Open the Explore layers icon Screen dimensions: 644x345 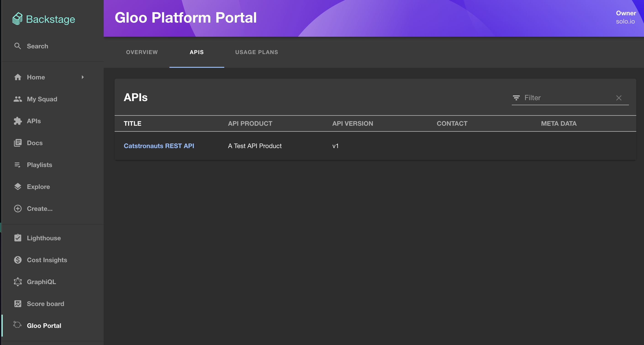click(18, 187)
